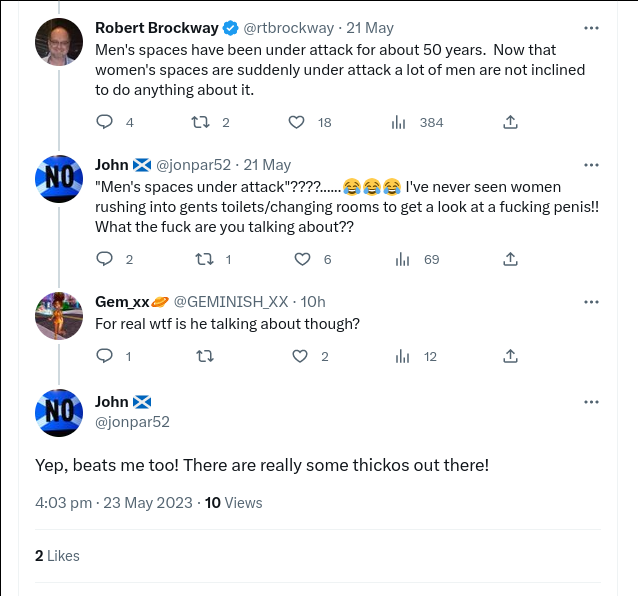Reply to Gem_xx's tweet
This screenshot has height=596, width=638.
104,356
